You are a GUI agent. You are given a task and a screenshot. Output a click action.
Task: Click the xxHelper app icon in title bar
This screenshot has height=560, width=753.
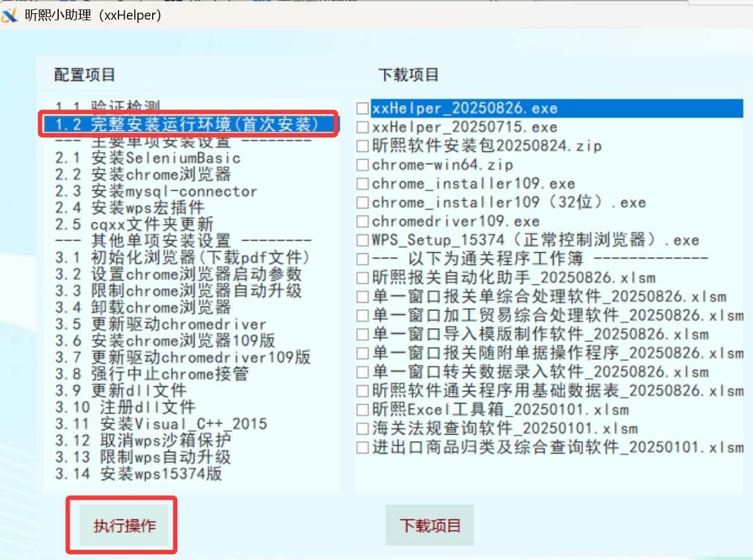click(9, 15)
